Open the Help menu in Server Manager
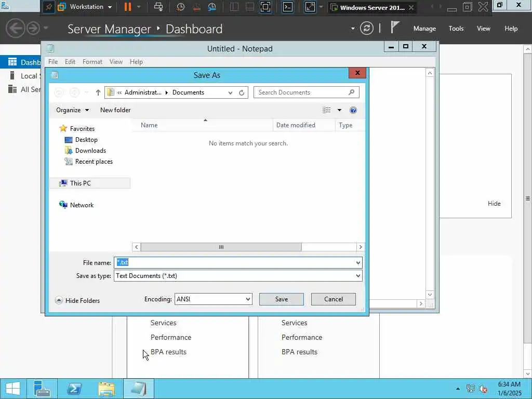532x399 pixels. coord(511,29)
